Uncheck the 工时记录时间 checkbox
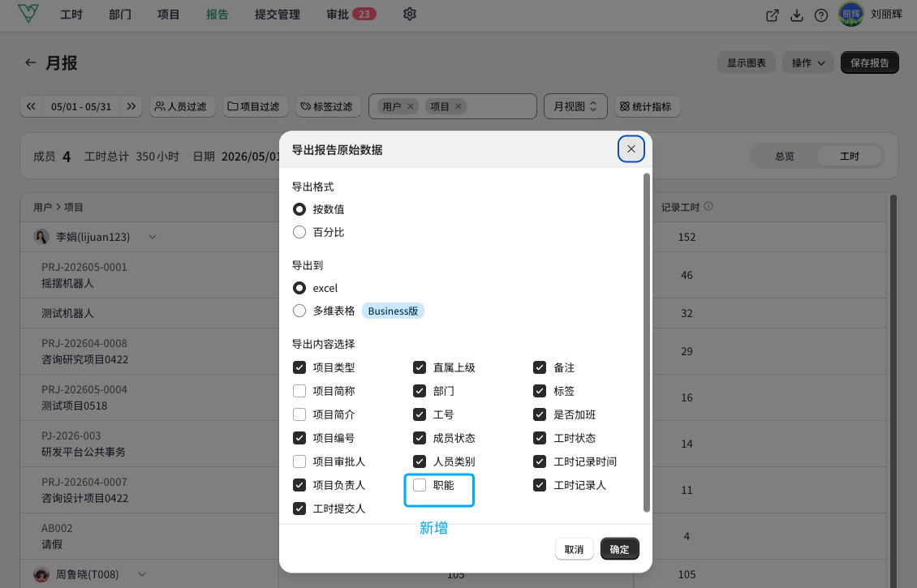 [540, 461]
